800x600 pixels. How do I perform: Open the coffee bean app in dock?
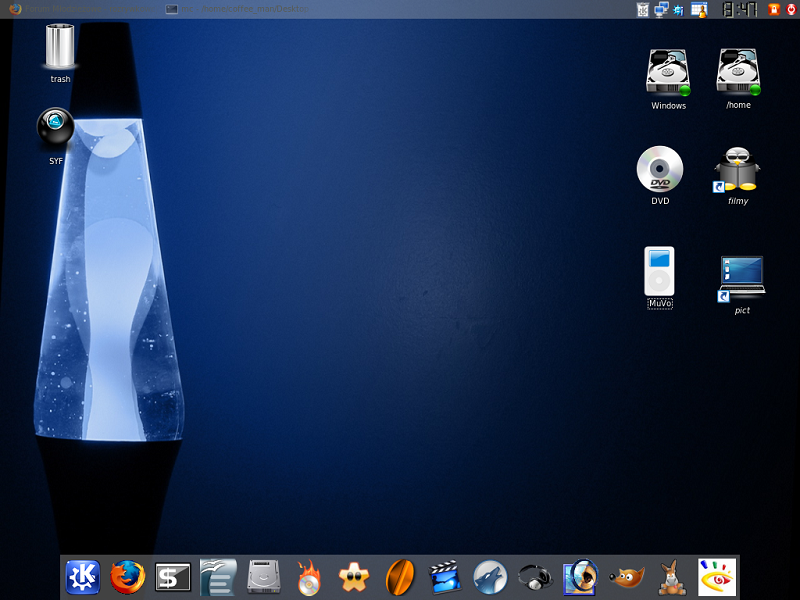399,577
